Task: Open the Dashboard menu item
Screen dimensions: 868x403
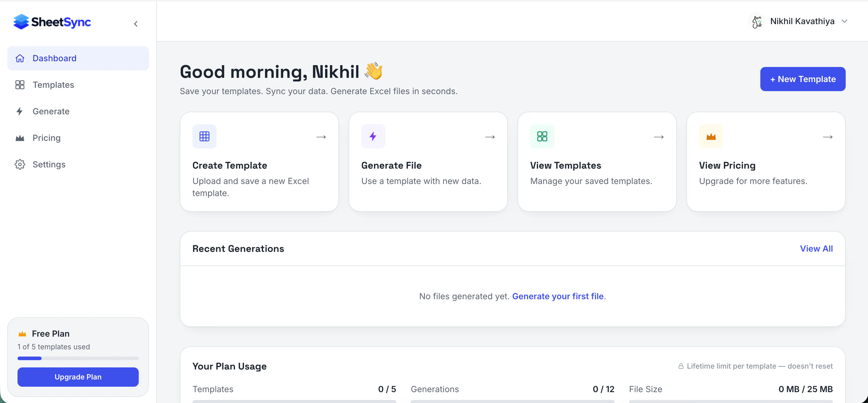Action: [x=78, y=58]
